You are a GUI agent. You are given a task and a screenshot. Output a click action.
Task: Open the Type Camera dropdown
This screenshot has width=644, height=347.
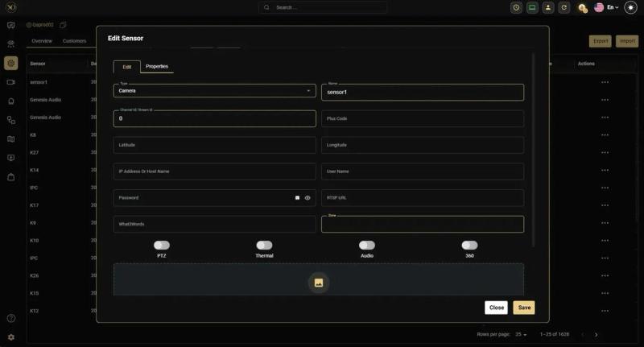(x=214, y=91)
